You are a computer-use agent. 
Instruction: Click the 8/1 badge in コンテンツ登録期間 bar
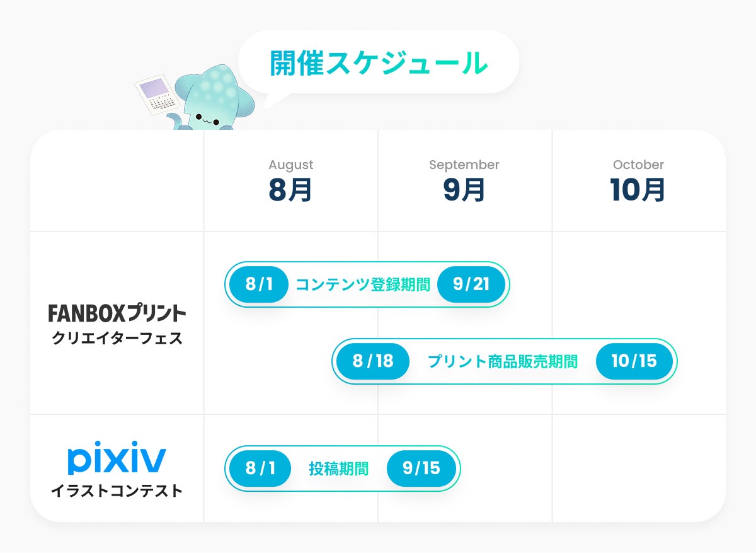click(x=259, y=284)
